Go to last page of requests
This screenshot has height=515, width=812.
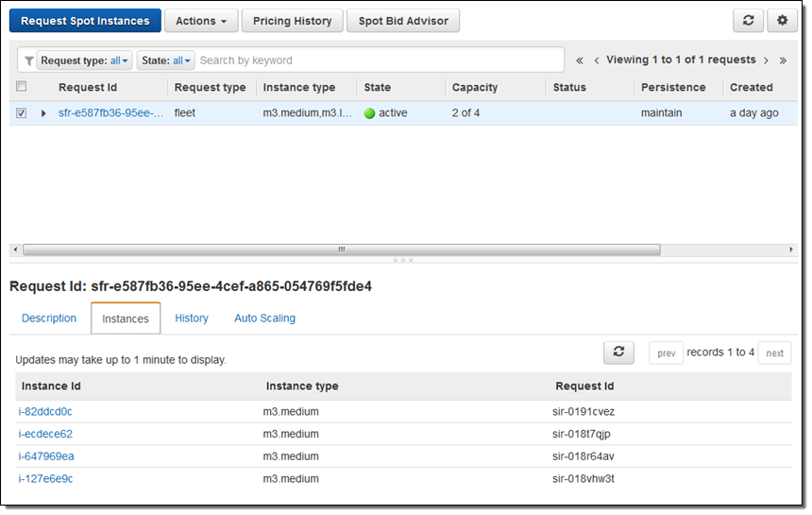(x=783, y=60)
